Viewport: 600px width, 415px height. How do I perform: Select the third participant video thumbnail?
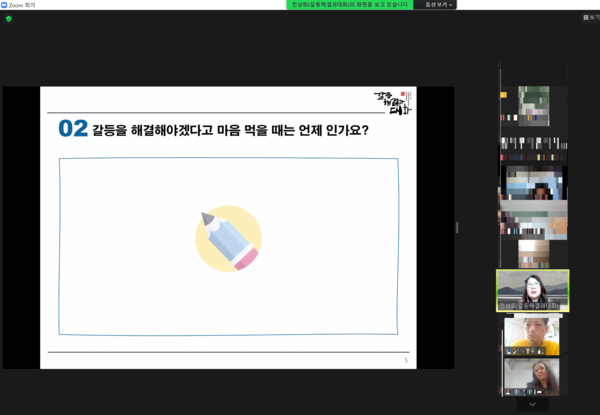click(532, 182)
